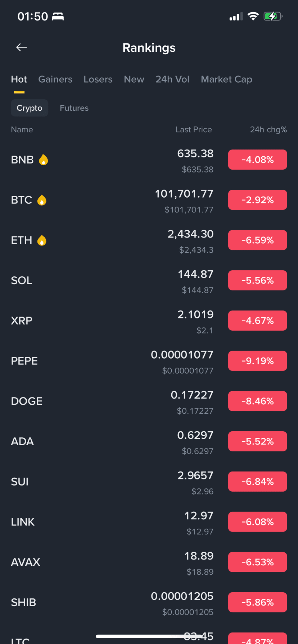Tap the flame icon beside ETH

[42, 240]
